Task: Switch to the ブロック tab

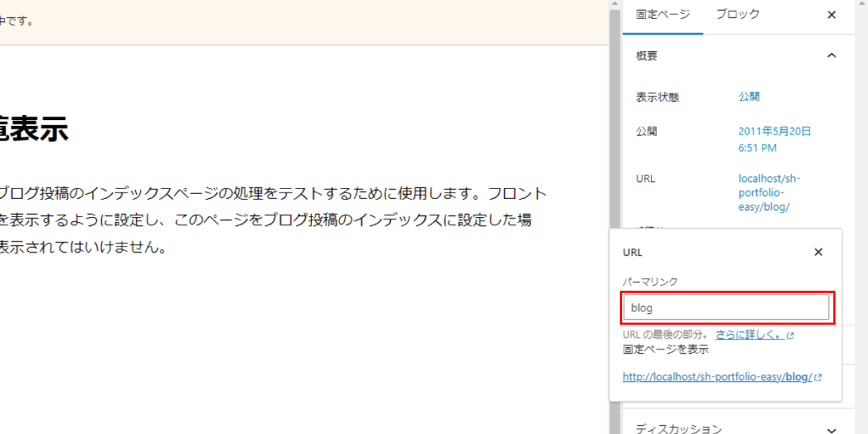Action: (738, 14)
